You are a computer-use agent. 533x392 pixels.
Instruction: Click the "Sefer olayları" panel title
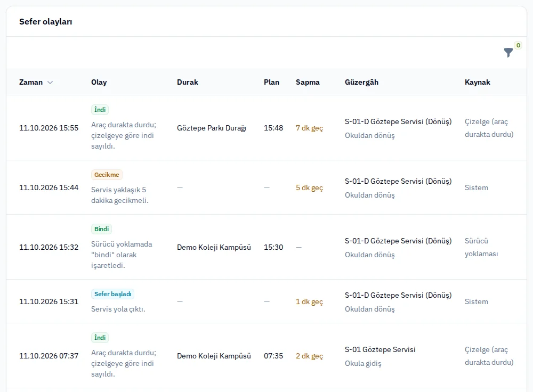[45, 22]
